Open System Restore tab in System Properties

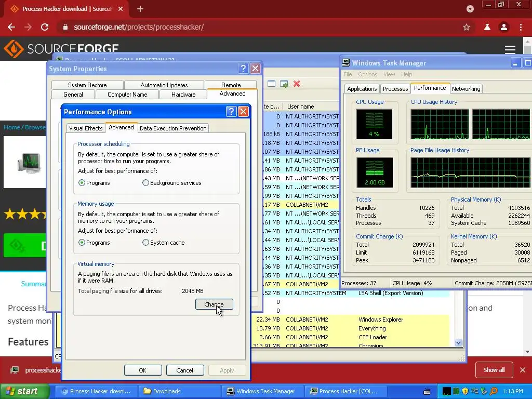coord(87,85)
